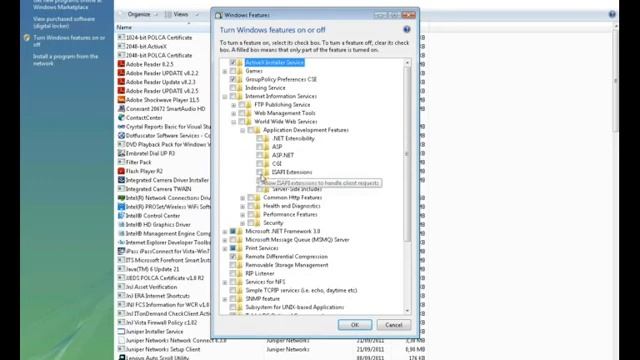Viewport: 640px width, 360px height.
Task: Enable the ISAPI Extensions checkbox
Action: point(260,172)
